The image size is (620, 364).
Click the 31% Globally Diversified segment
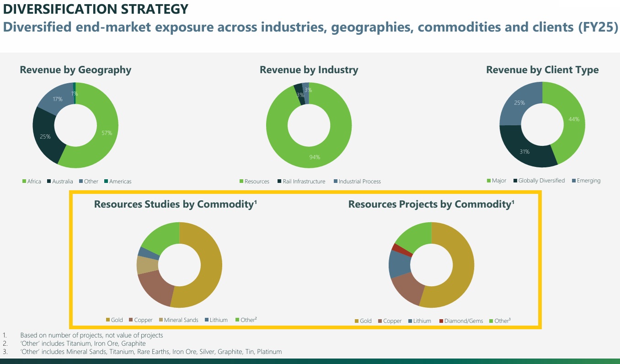[524, 150]
